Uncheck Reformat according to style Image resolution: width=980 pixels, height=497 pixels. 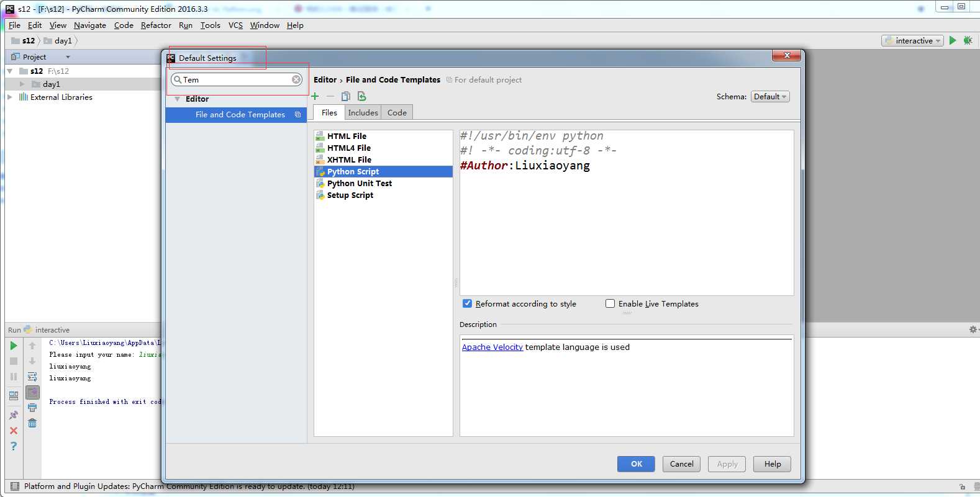467,303
